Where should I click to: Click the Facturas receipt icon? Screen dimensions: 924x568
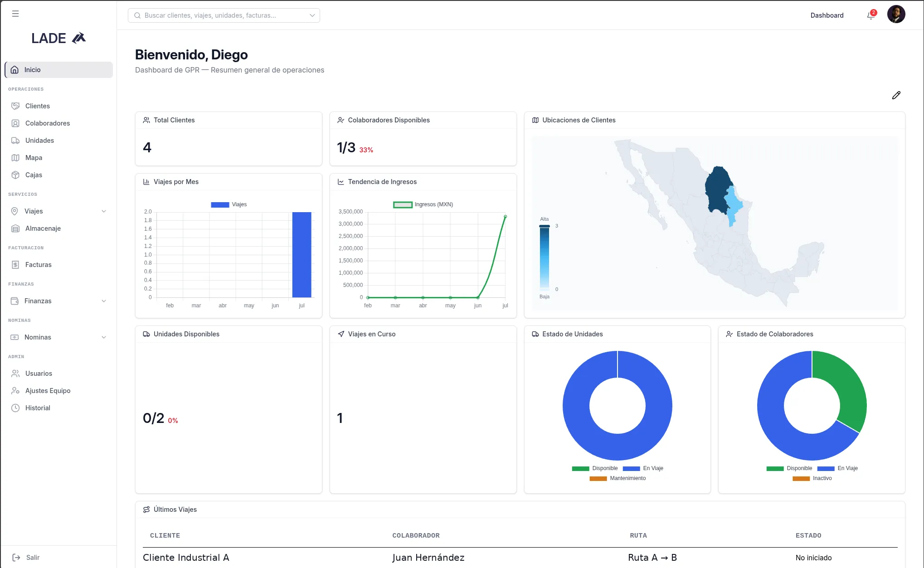pyautogui.click(x=15, y=265)
